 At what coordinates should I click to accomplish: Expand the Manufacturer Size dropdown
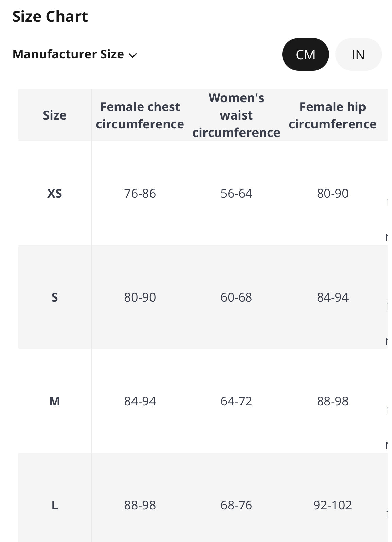[x=74, y=54]
